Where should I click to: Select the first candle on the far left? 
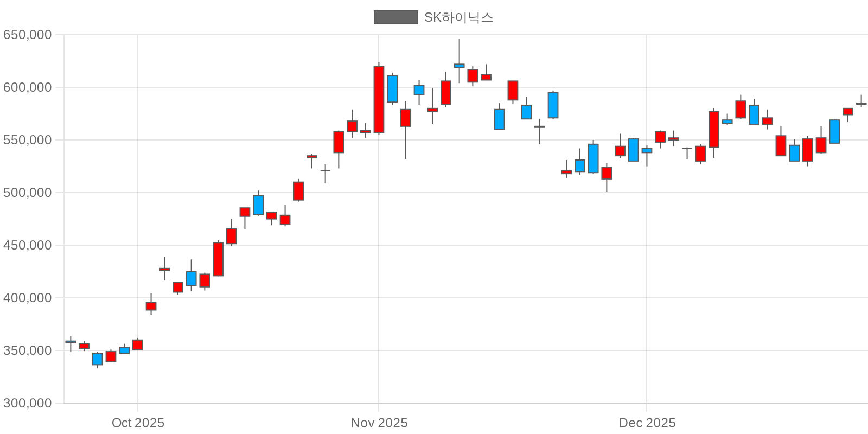pos(71,342)
